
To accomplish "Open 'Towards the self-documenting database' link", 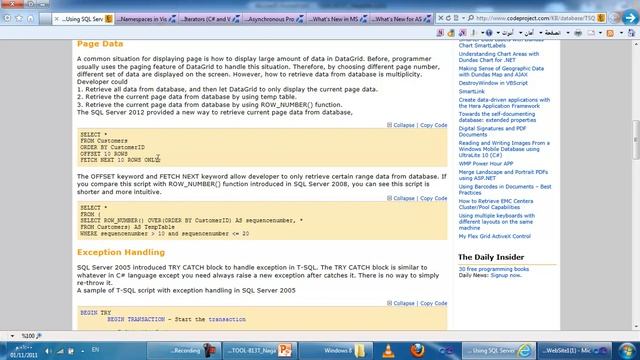I will click(497, 117).
